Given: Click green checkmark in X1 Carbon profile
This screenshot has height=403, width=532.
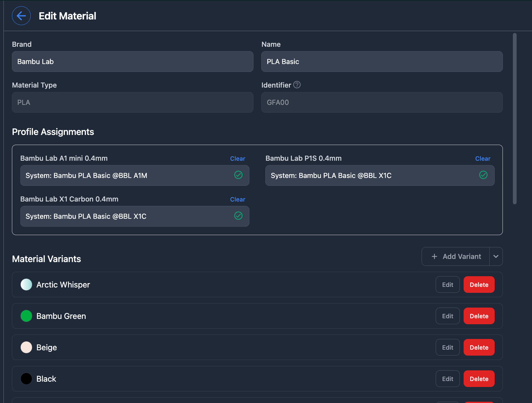Looking at the screenshot, I should click(x=238, y=216).
